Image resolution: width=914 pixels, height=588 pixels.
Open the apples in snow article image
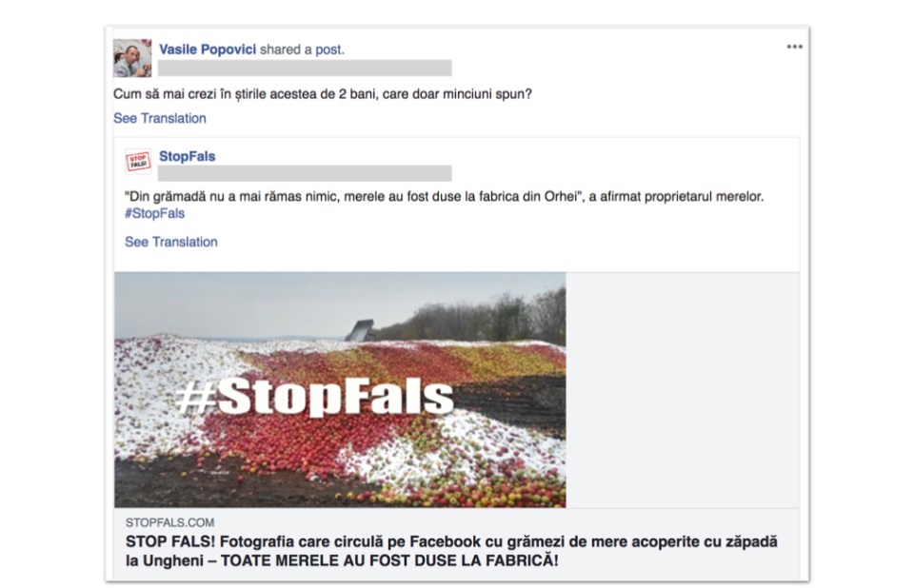click(x=340, y=389)
